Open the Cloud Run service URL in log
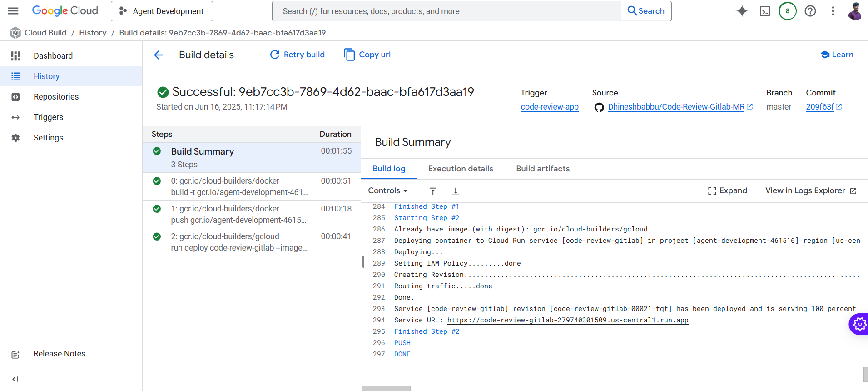868x391 pixels. 568,320
